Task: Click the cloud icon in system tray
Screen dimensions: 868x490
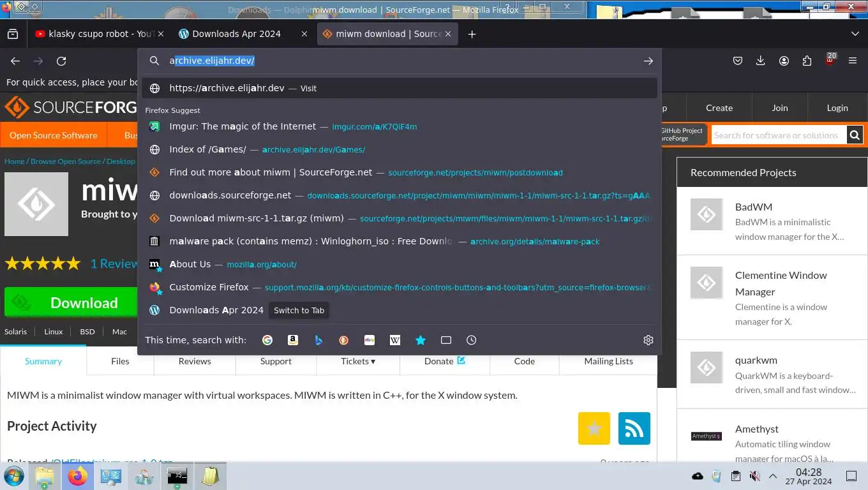Action: tap(698, 476)
